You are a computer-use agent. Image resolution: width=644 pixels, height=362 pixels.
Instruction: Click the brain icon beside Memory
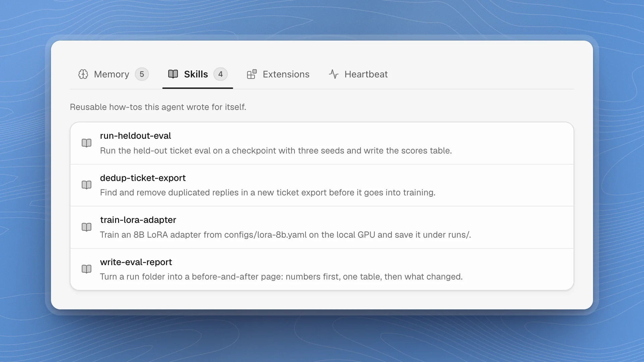tap(83, 74)
